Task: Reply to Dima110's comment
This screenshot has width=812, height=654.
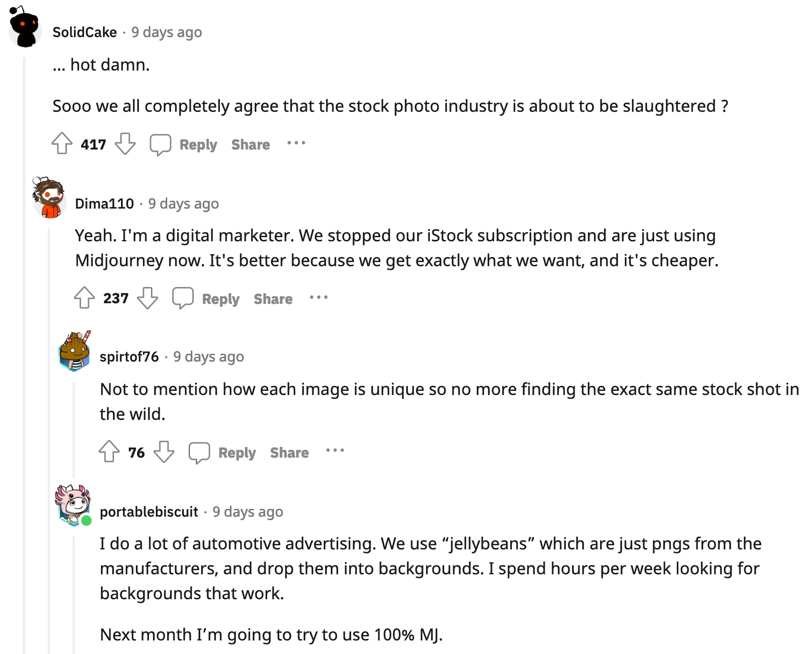Action: coord(220,298)
